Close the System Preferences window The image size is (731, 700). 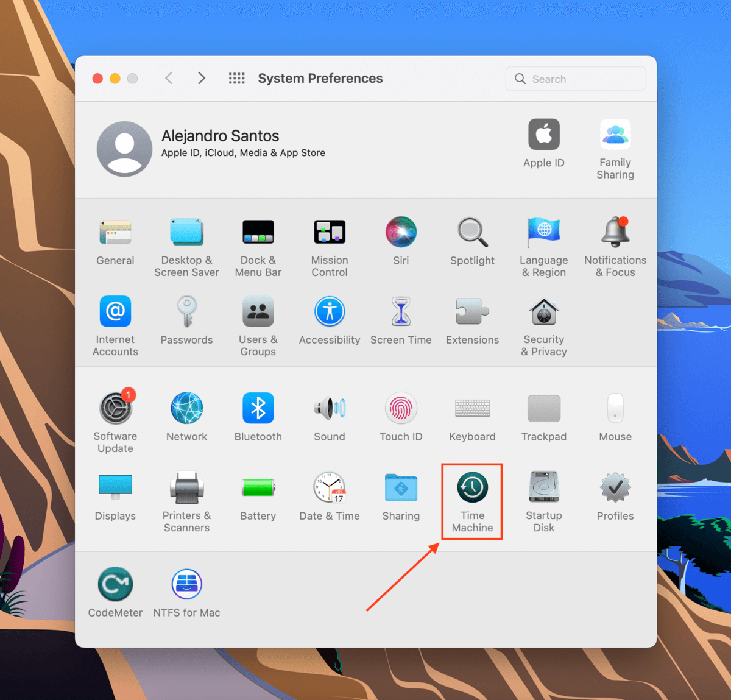tap(97, 78)
